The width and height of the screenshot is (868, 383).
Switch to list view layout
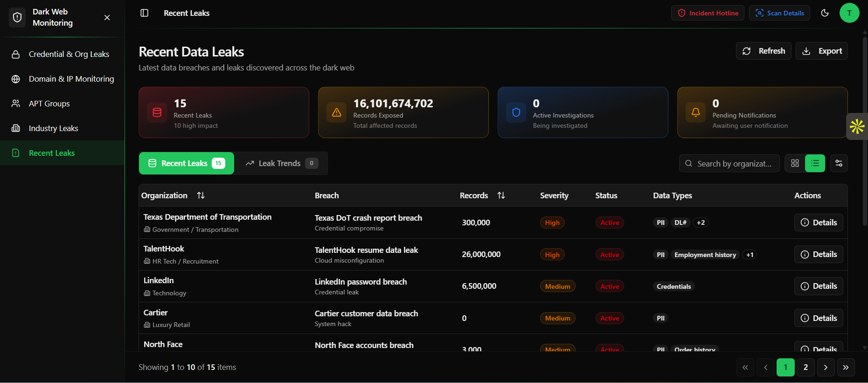pos(815,163)
